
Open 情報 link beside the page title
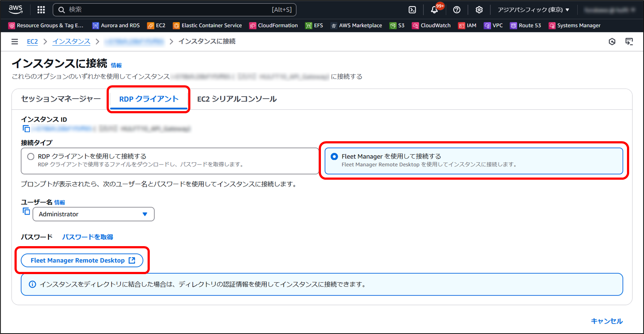tap(116, 65)
